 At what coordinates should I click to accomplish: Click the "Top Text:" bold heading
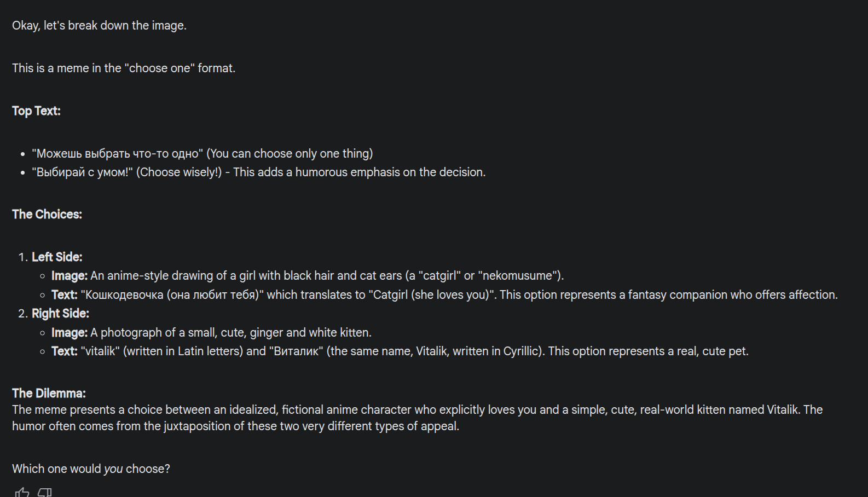tap(36, 111)
